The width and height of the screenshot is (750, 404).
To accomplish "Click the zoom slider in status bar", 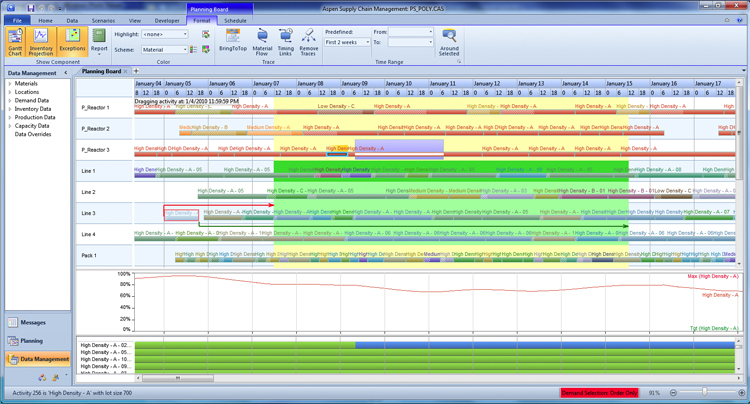I will point(704,392).
